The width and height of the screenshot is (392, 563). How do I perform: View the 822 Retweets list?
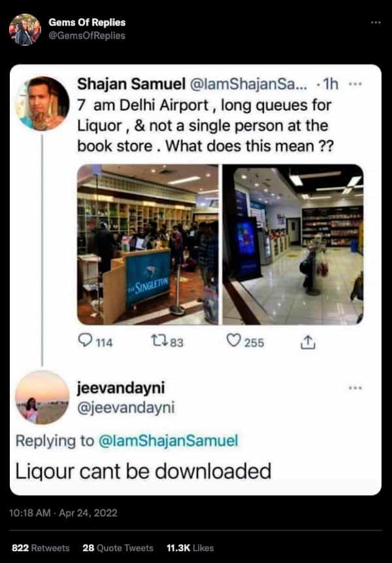click(x=41, y=548)
